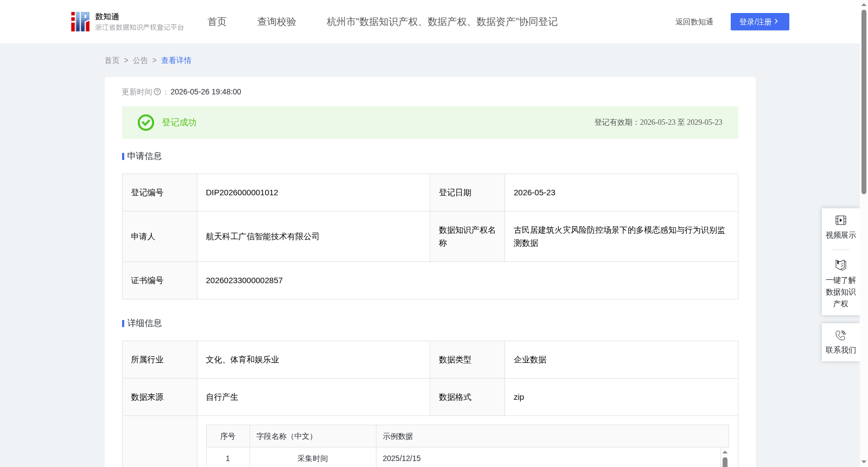
Task: Click the 浙江省数据知识产权登记平台 subtitle
Action: click(x=139, y=28)
